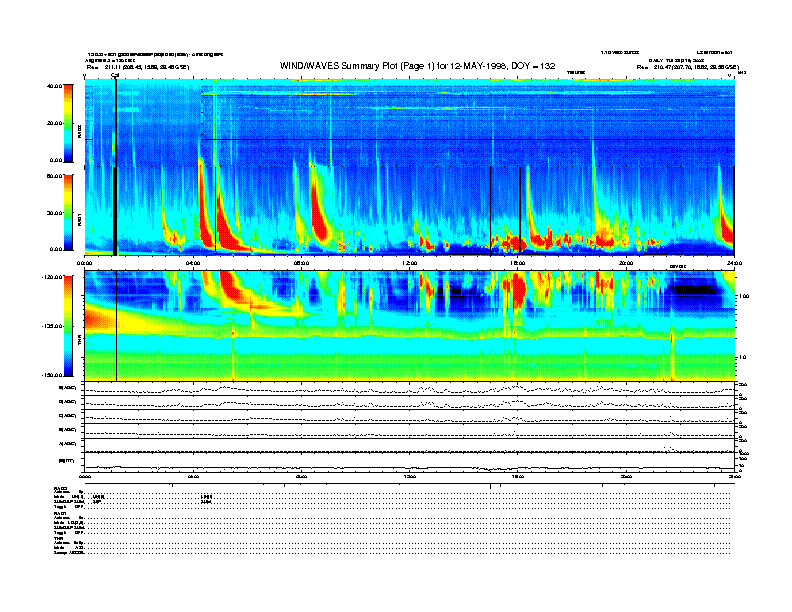Screen dimensions: 792x612
Task: Click 04:00 tick label under RAD1 spectrogram
Action: (x=193, y=263)
